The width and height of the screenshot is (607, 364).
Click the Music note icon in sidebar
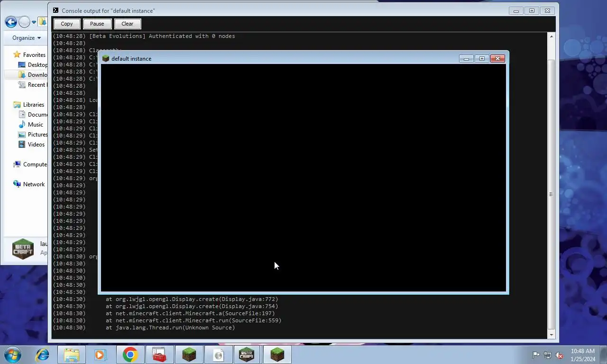22,125
